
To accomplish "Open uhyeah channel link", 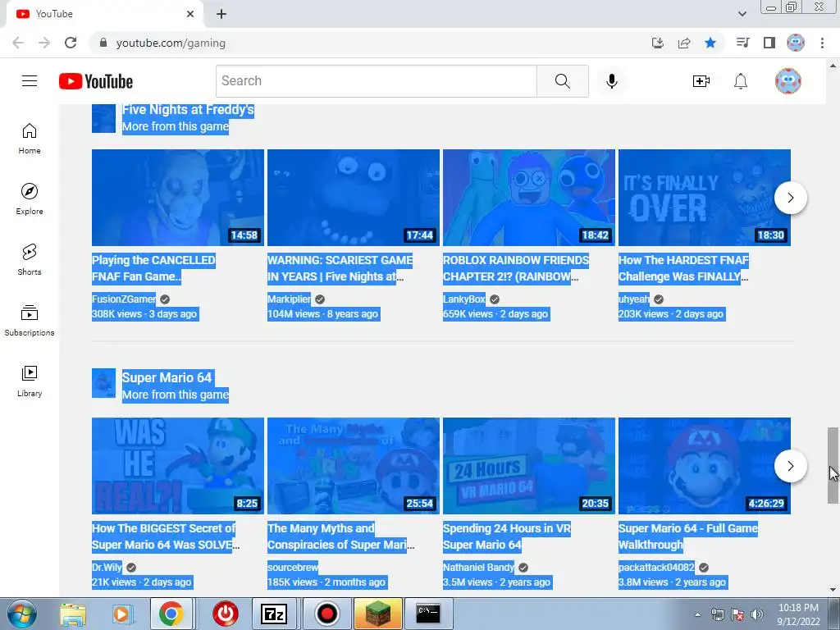I will (634, 299).
